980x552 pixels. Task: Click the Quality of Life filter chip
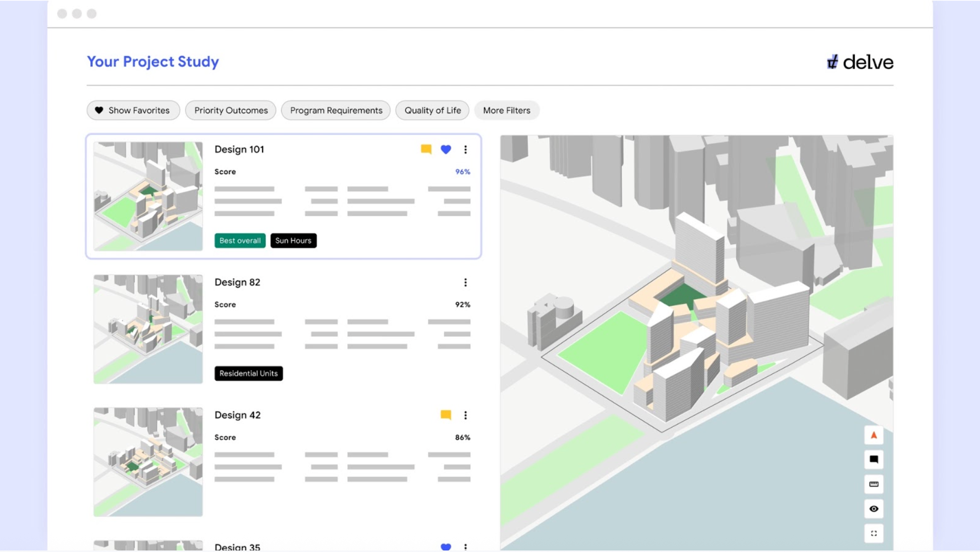(432, 111)
